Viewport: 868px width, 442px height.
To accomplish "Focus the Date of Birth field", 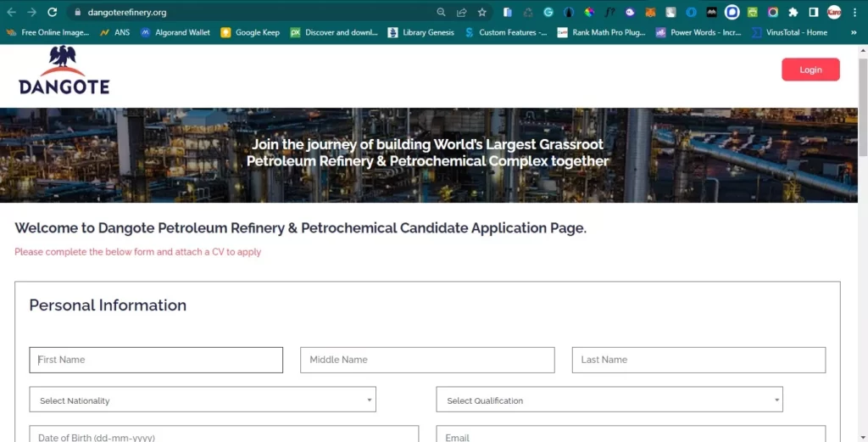I will coord(224,434).
